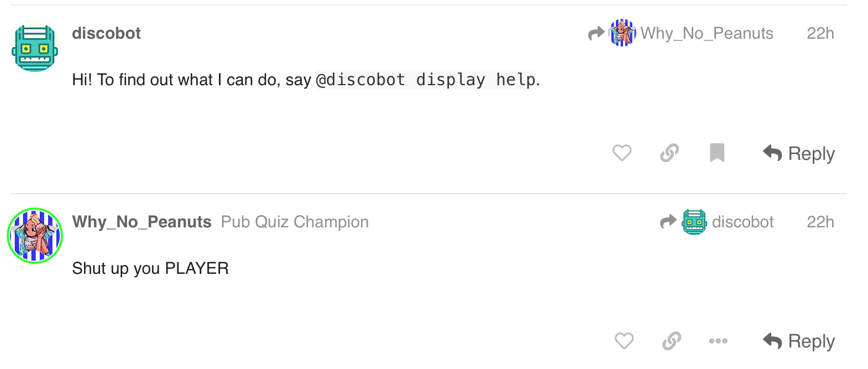Click the Pub Quiz Champion title
This screenshot has width=868, height=369.
click(x=295, y=222)
